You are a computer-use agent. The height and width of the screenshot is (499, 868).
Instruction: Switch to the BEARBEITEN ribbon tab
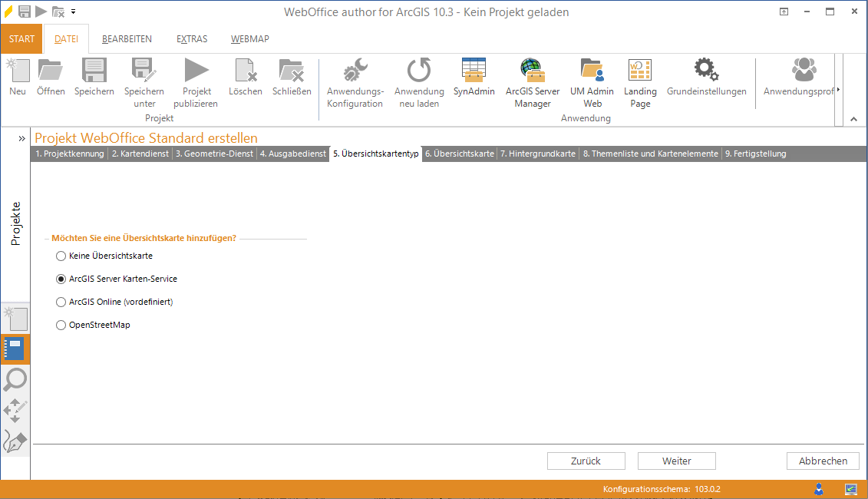point(127,39)
